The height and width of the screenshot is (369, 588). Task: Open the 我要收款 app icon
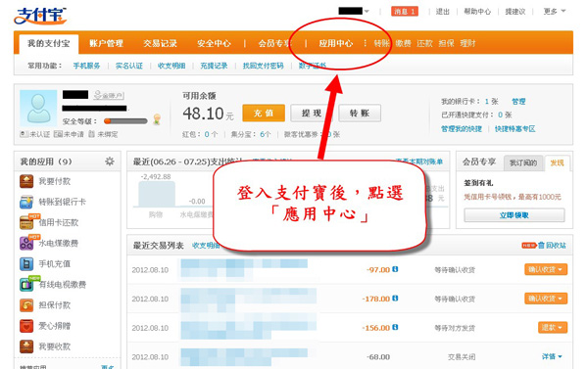pos(26,346)
